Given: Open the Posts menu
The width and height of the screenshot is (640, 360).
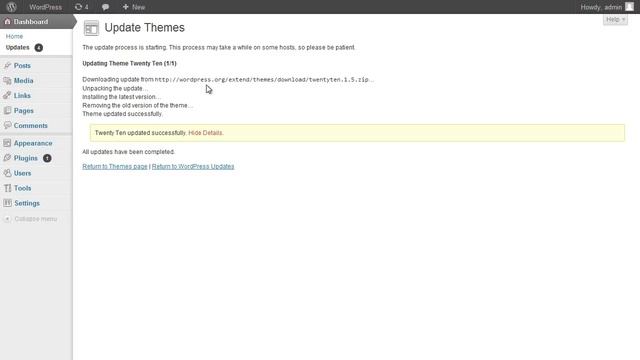Looking at the screenshot, I should tap(22, 65).
